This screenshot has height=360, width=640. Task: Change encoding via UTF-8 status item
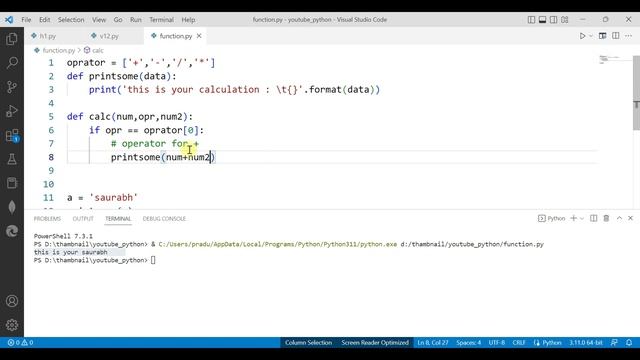497,342
